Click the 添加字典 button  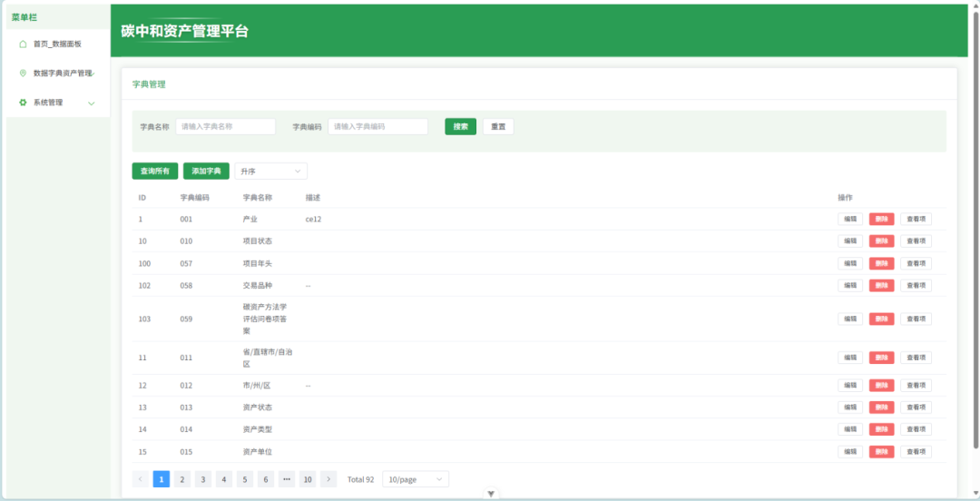click(206, 171)
